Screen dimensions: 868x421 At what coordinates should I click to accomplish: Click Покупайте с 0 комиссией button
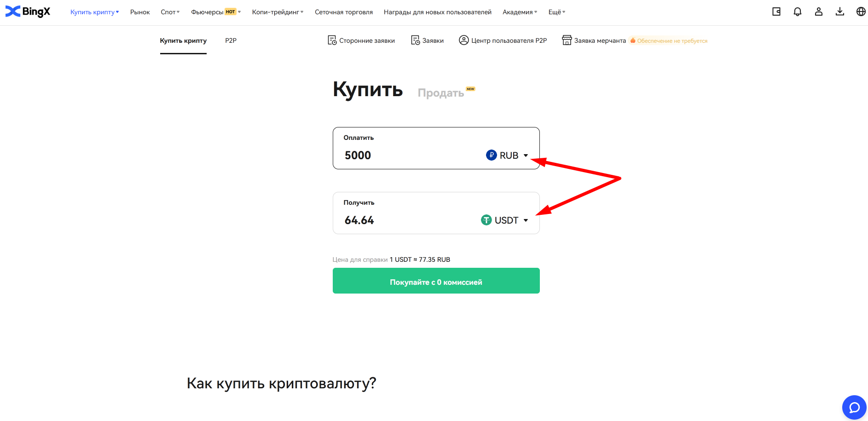click(x=436, y=281)
